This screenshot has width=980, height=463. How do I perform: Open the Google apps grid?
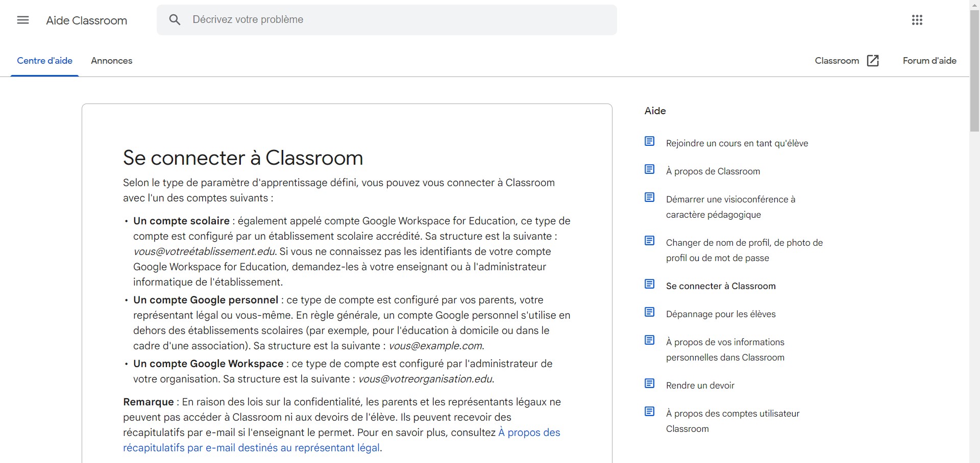coord(917,20)
